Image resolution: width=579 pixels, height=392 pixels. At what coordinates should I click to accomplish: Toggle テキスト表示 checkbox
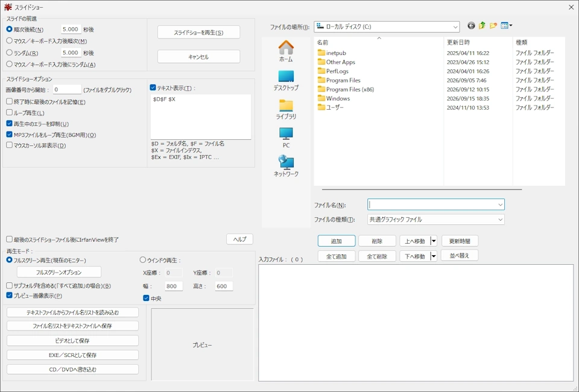point(153,88)
